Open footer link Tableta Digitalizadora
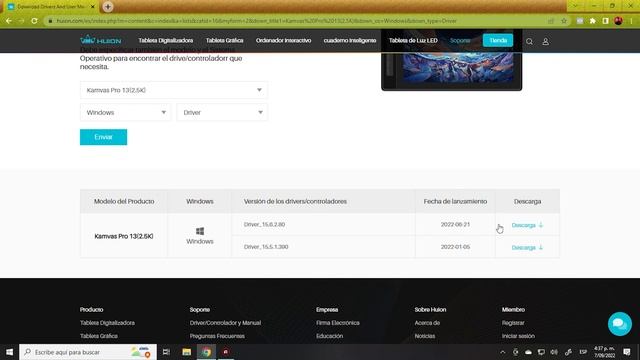Viewport: 640px width, 360px height. (x=107, y=323)
